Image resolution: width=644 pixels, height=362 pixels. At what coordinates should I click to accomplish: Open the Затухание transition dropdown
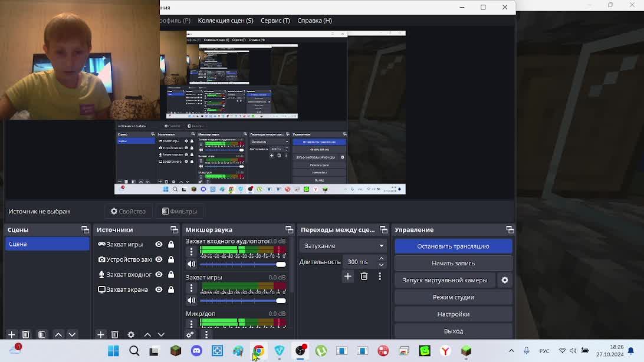pos(343,246)
